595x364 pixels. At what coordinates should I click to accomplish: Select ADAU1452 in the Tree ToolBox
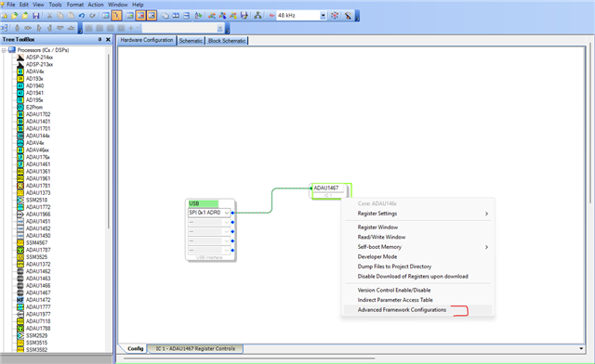tap(38, 228)
